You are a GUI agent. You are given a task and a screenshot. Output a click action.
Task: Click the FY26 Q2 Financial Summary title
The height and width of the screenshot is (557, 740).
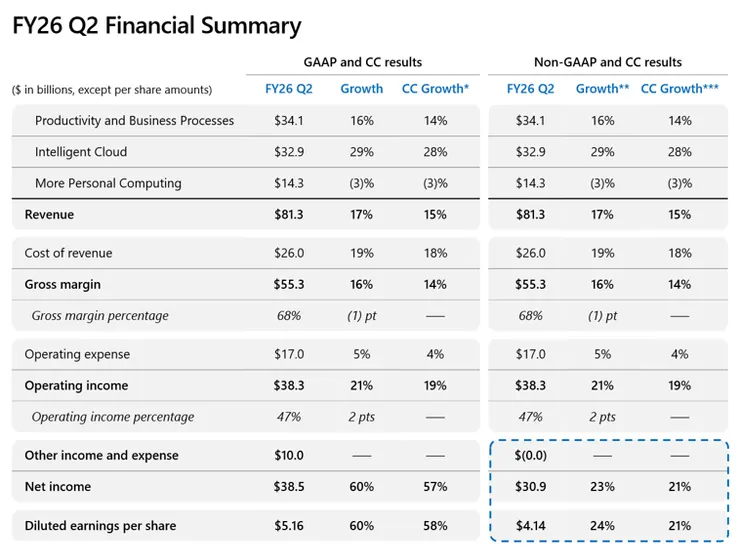(x=157, y=26)
